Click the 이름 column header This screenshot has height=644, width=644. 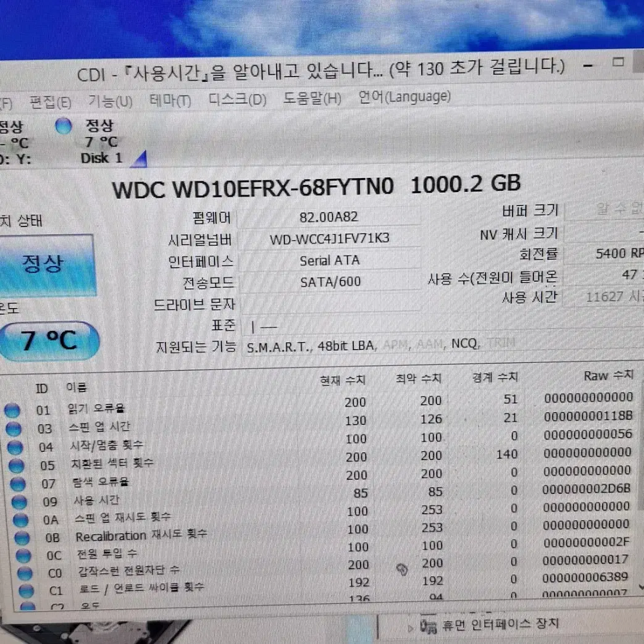[x=77, y=387]
